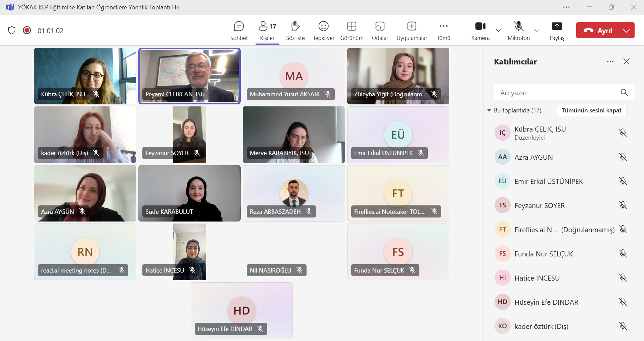This screenshot has height=341, width=644.
Task: Click the shield security icon
Action: (12, 31)
